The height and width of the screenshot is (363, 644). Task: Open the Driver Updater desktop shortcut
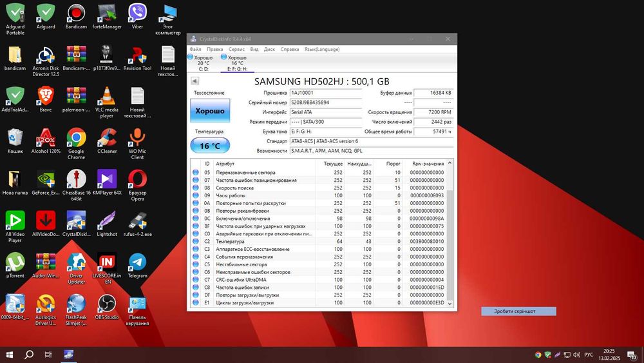(76, 268)
